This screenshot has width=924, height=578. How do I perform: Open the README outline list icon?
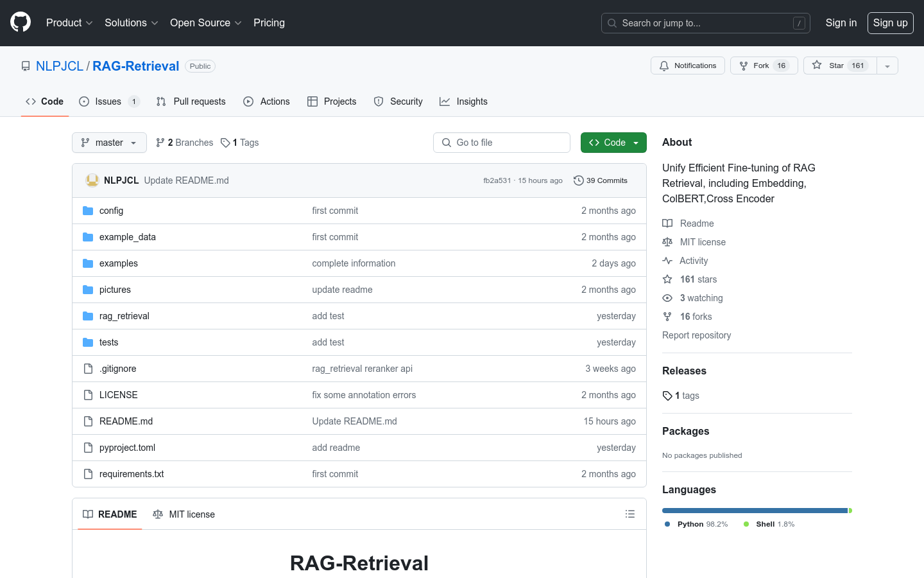[630, 514]
